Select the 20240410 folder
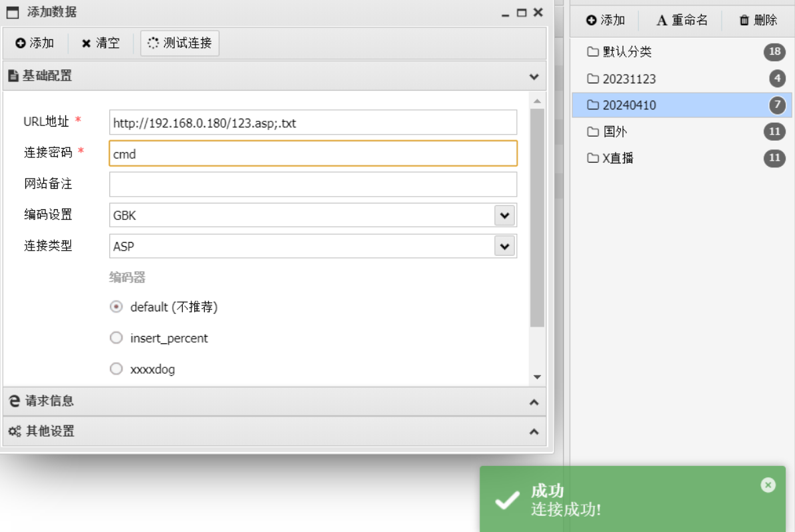 682,105
